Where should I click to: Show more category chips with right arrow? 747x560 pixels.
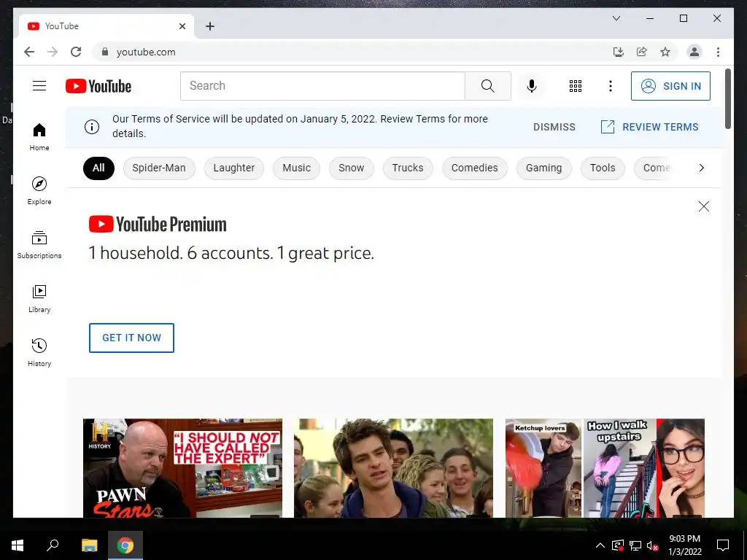pyautogui.click(x=701, y=168)
